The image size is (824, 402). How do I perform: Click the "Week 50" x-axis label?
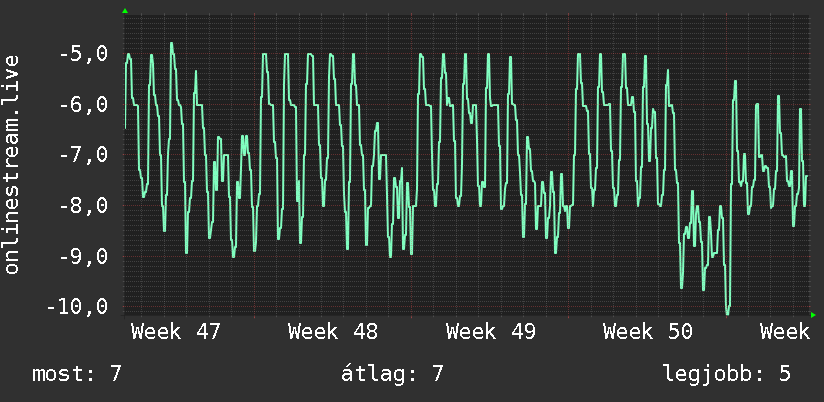(648, 332)
